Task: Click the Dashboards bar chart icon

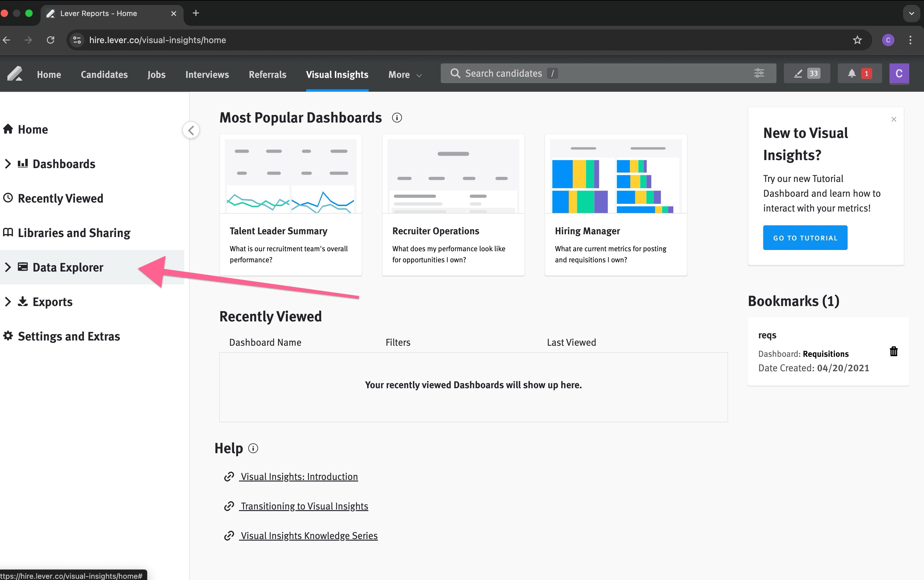Action: [23, 163]
